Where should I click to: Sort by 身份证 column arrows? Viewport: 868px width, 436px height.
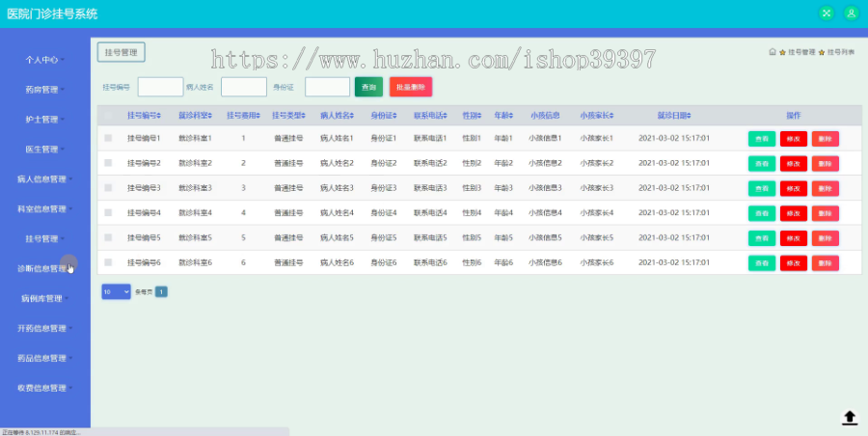[394, 116]
